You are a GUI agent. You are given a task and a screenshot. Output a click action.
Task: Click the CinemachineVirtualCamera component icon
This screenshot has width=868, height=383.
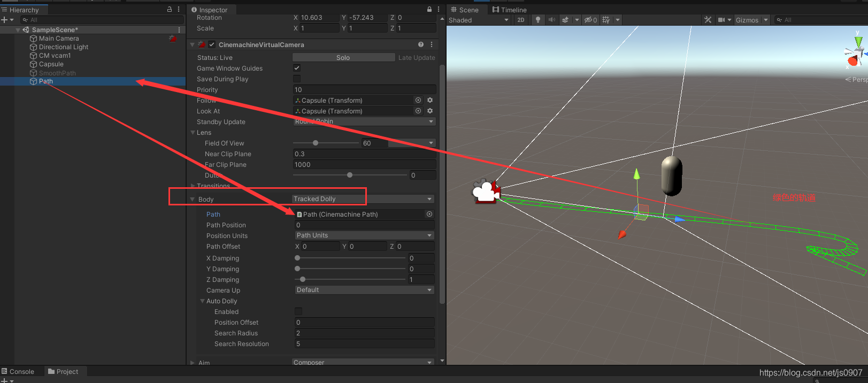pos(202,44)
